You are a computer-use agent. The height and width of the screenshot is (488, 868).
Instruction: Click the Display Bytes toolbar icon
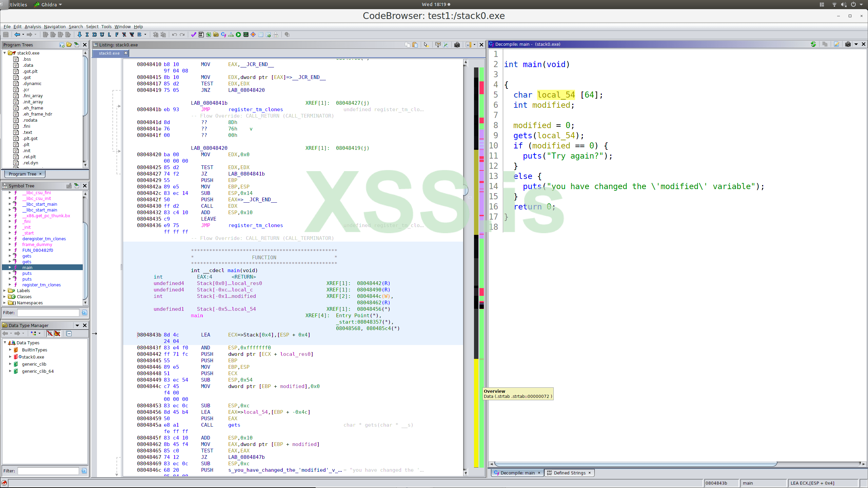click(x=201, y=35)
